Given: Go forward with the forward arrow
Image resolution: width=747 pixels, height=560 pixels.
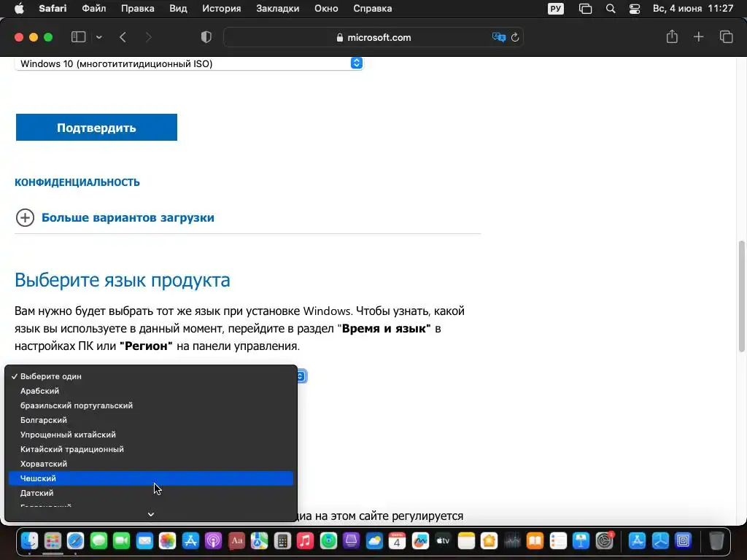Looking at the screenshot, I should click(x=148, y=37).
